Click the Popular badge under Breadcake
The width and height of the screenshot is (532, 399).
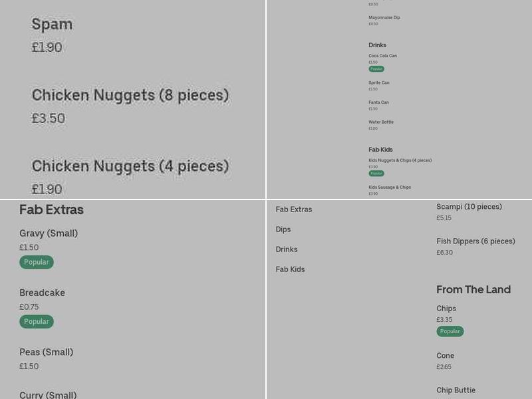37,321
